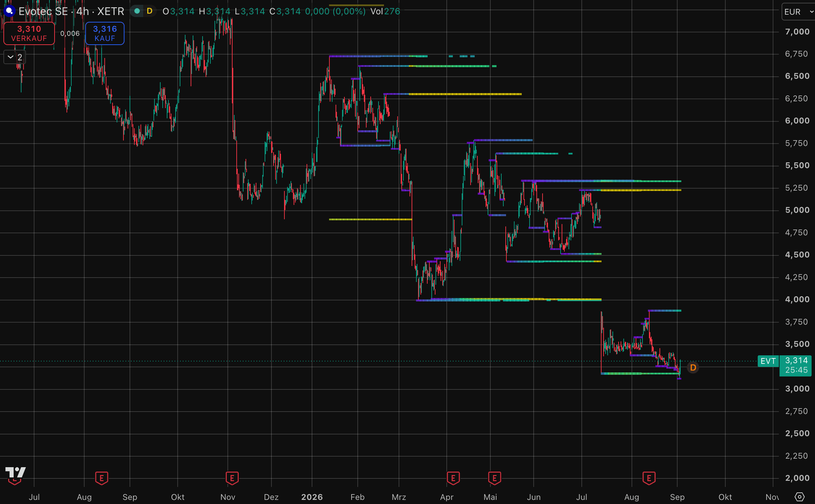Click the 7,000 price axis label
The image size is (815, 504).
pyautogui.click(x=797, y=32)
